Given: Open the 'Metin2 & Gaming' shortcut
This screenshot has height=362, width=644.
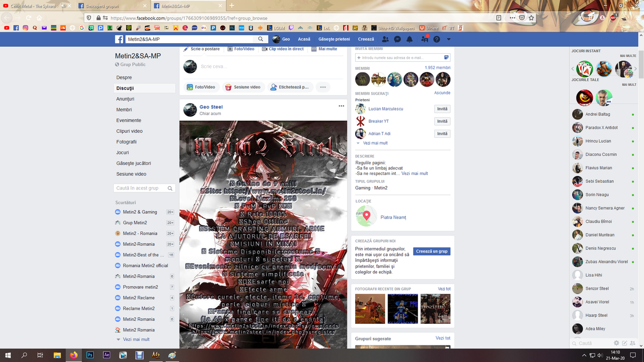Looking at the screenshot, I should pyautogui.click(x=140, y=212).
